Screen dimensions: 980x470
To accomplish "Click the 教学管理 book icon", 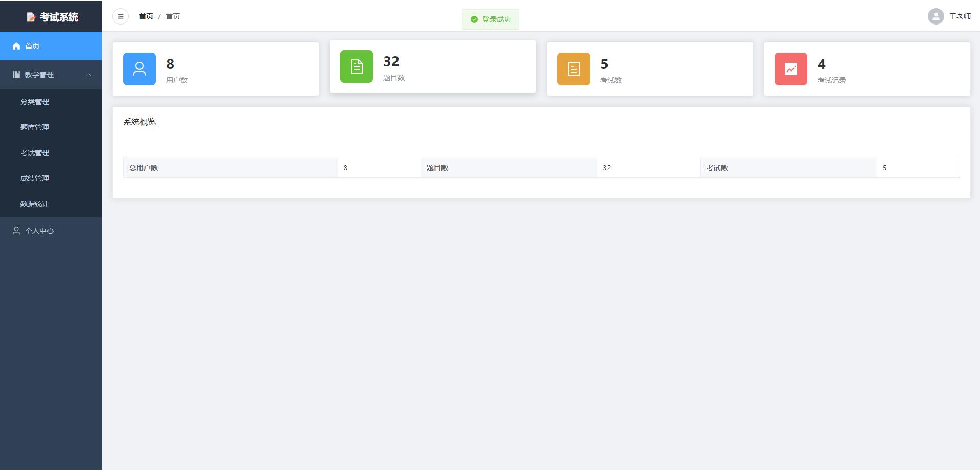I will pos(16,75).
